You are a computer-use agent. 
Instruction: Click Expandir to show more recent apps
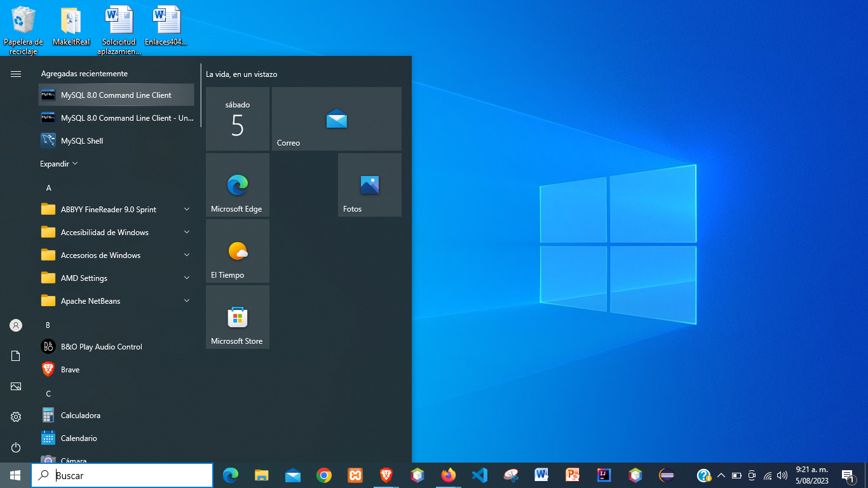pyautogui.click(x=59, y=164)
